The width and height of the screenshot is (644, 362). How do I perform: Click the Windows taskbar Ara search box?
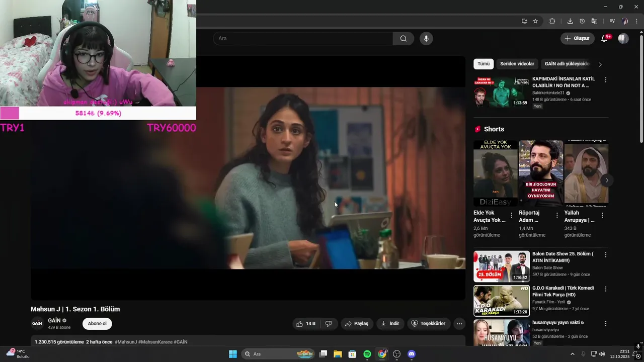coord(278,354)
